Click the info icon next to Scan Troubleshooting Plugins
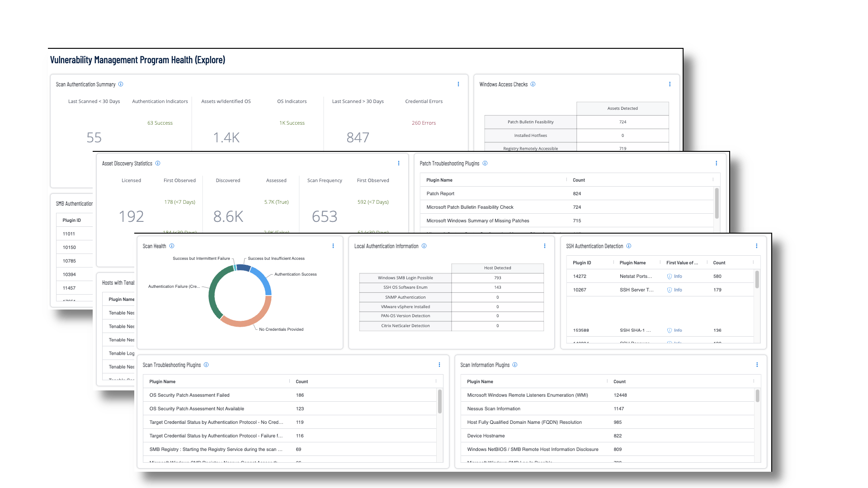Image resolution: width=868 pixels, height=488 pixels. pos(207,365)
